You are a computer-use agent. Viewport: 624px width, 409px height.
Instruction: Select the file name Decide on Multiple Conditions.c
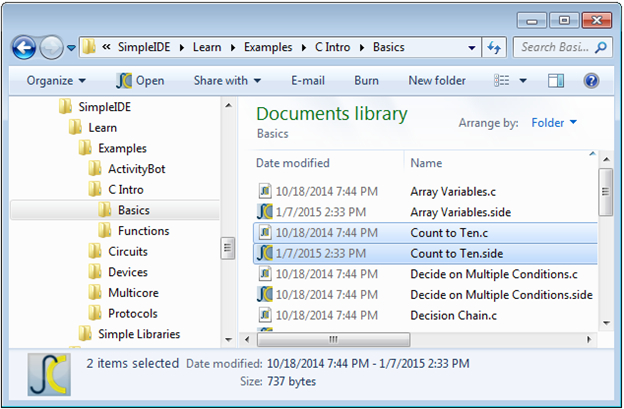pyautogui.click(x=494, y=275)
